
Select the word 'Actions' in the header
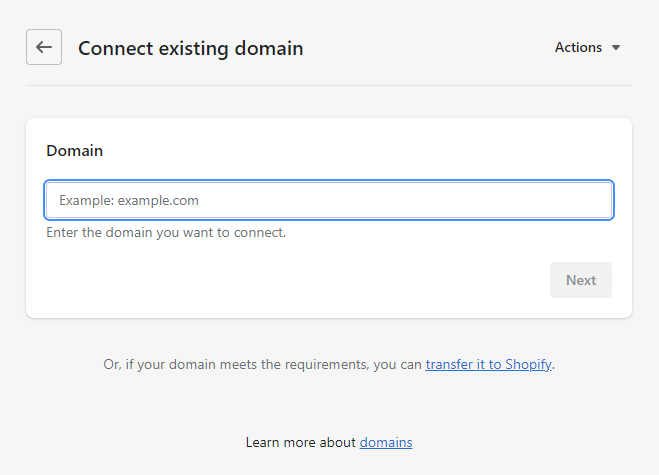pyautogui.click(x=578, y=47)
